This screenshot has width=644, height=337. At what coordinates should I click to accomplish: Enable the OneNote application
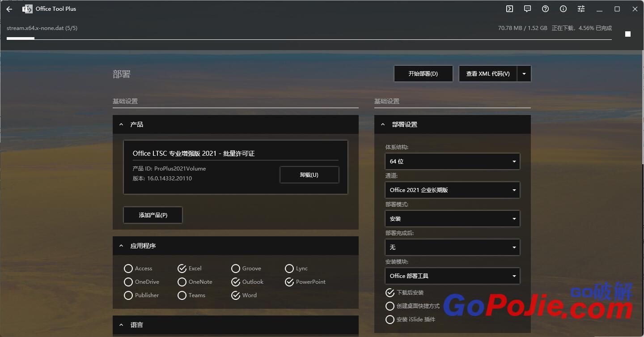click(195, 282)
